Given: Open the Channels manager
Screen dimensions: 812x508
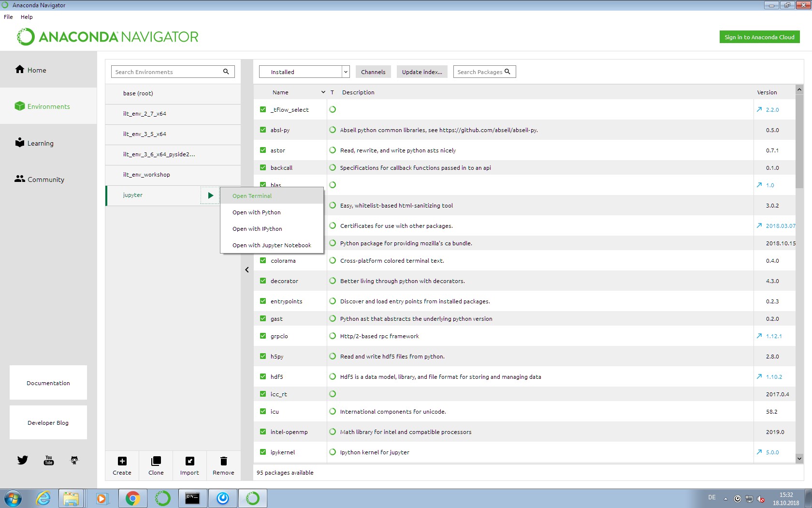Looking at the screenshot, I should pyautogui.click(x=373, y=72).
